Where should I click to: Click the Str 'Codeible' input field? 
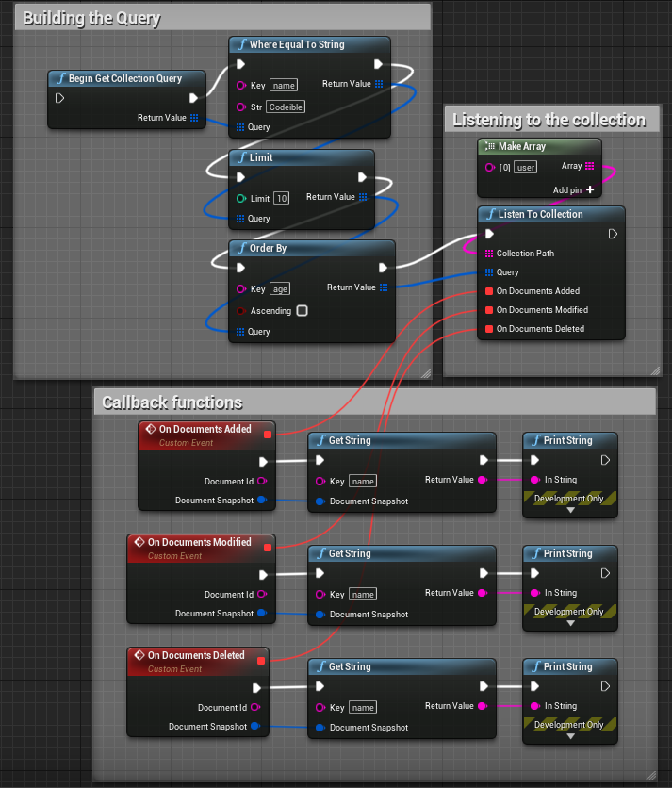286,107
